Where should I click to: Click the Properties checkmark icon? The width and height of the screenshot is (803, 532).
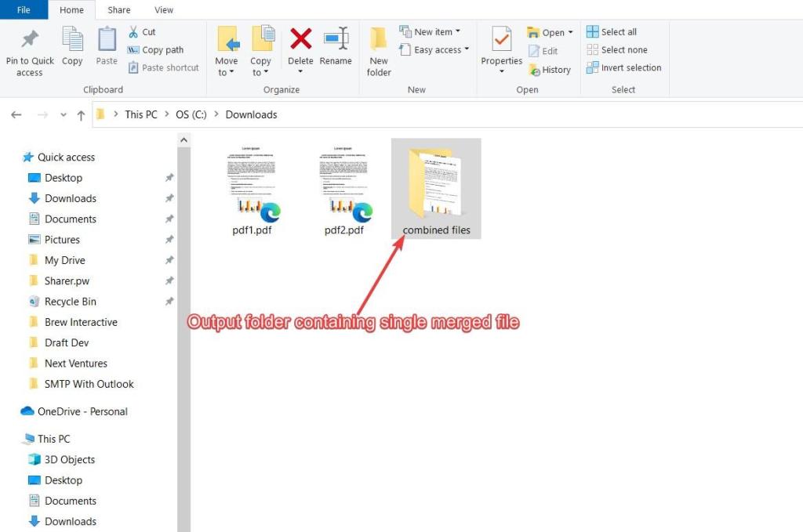[x=501, y=39]
